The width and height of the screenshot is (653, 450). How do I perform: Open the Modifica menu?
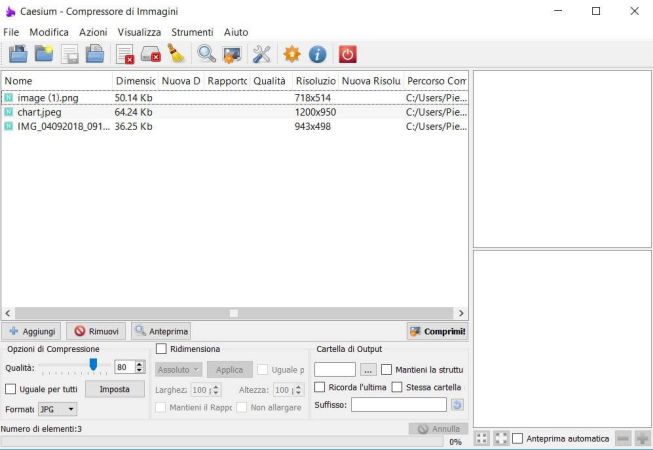pyautogui.click(x=49, y=32)
